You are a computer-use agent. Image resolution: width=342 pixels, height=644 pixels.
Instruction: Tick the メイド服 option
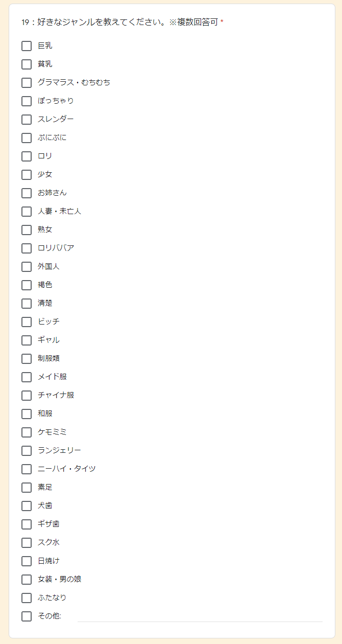click(27, 377)
